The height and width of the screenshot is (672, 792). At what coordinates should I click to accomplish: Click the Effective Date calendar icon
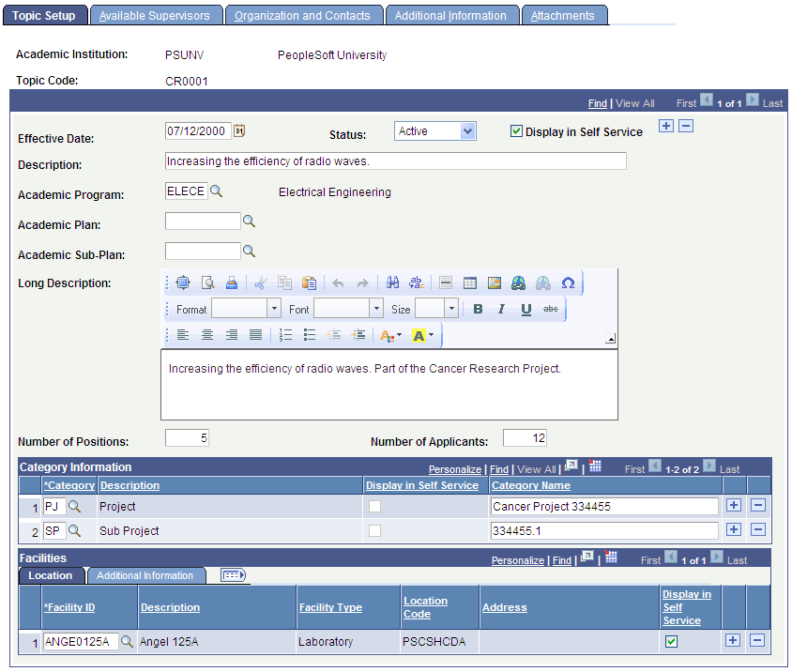(238, 130)
